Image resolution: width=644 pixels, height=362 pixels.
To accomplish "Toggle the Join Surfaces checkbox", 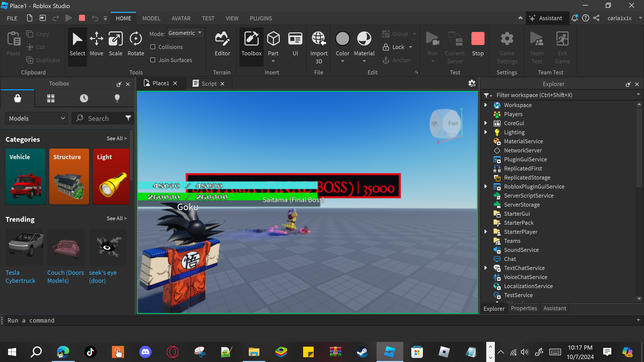I will [x=153, y=60].
